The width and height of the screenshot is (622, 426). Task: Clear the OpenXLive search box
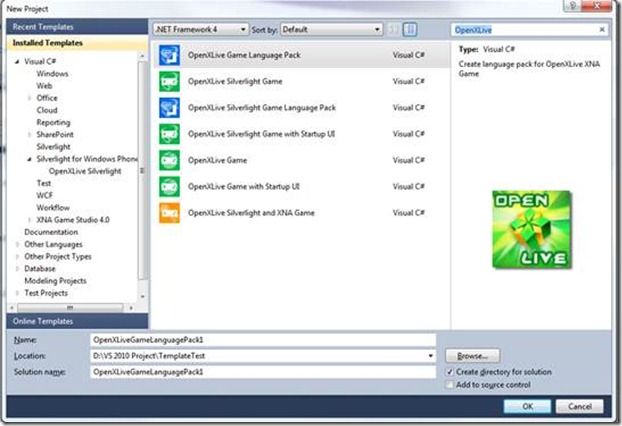[x=602, y=29]
